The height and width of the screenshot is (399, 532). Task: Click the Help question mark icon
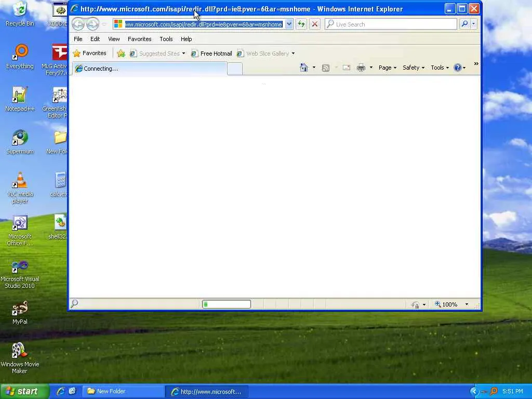point(458,68)
